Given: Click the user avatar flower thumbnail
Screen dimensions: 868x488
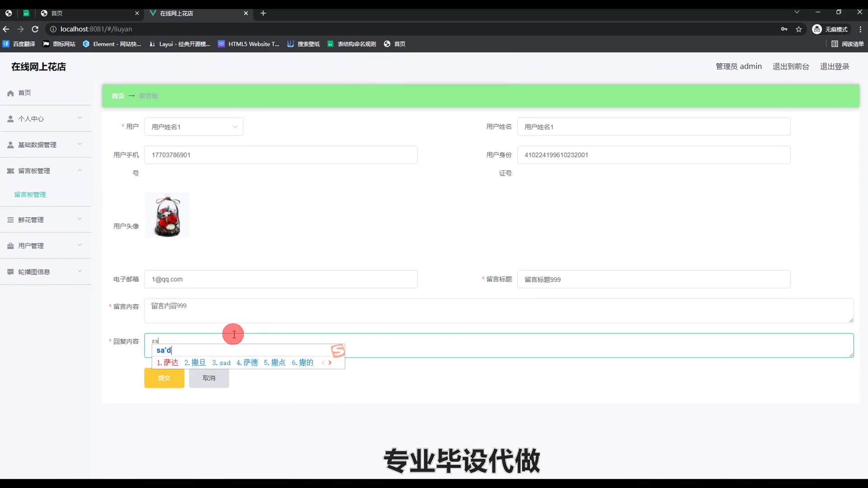Looking at the screenshot, I should 167,216.
